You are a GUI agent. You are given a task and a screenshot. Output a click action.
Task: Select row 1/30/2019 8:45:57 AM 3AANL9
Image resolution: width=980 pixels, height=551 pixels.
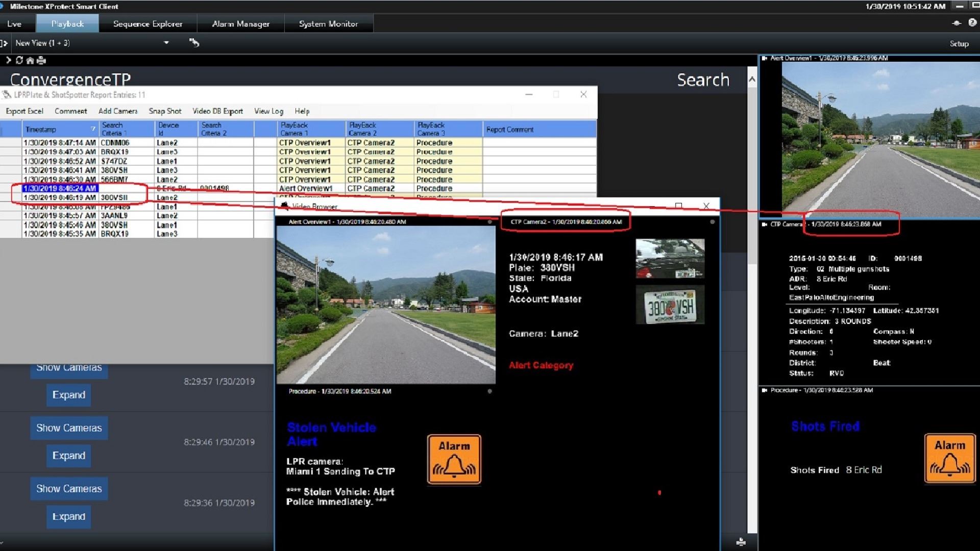(138, 216)
